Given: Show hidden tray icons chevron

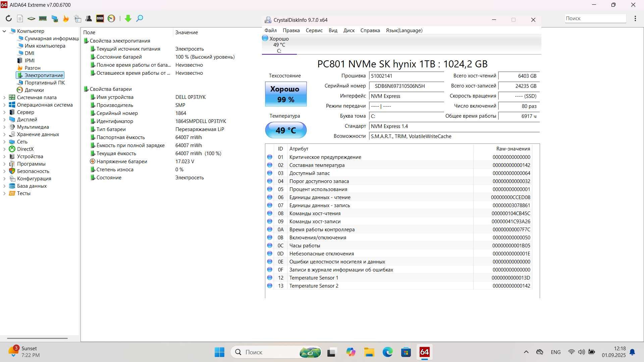Looking at the screenshot, I should click(526, 352).
